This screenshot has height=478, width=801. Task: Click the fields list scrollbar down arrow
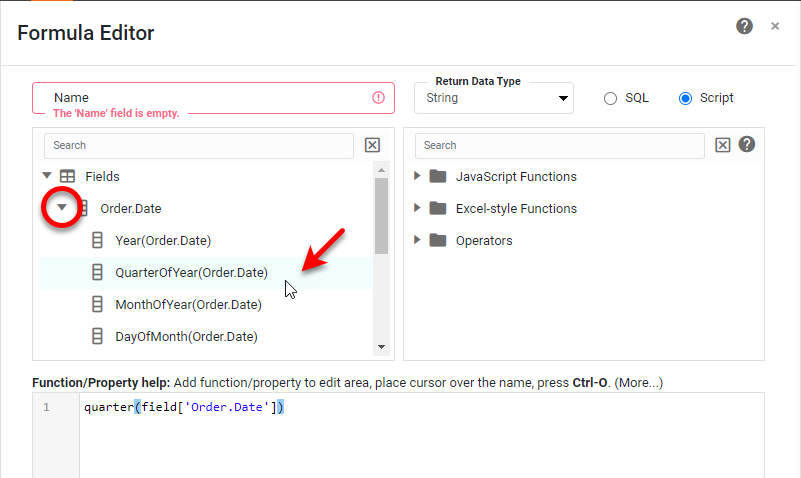(x=381, y=346)
